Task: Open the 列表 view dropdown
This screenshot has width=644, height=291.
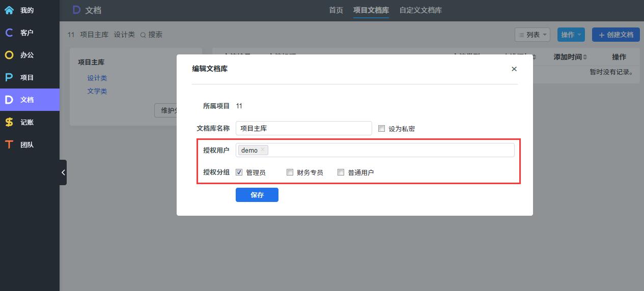Action: [533, 35]
